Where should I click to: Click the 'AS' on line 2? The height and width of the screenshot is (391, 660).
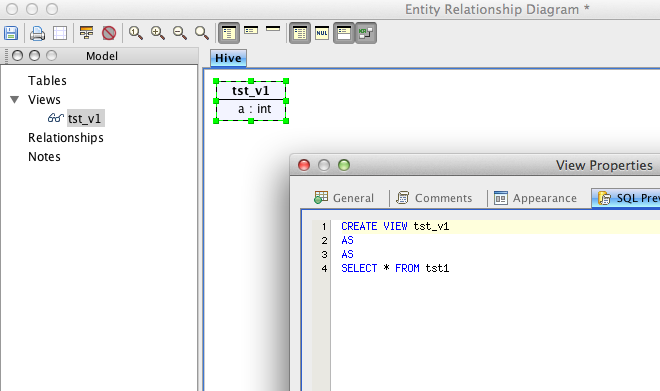347,240
